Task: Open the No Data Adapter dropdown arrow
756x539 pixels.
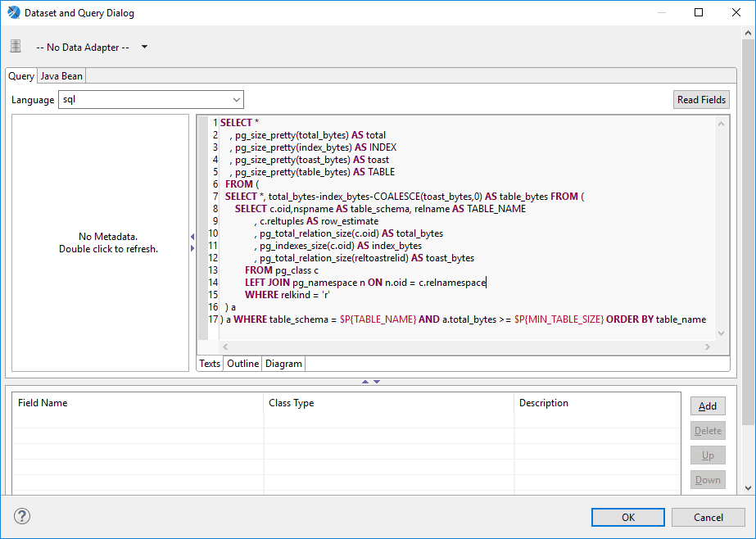Action: pyautogui.click(x=144, y=47)
